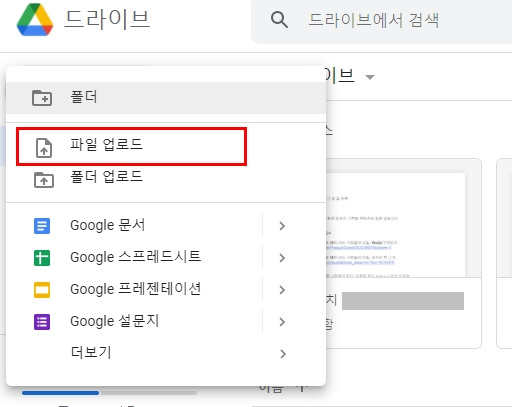Click the file upload icon
512x407 pixels.
pos(44,148)
